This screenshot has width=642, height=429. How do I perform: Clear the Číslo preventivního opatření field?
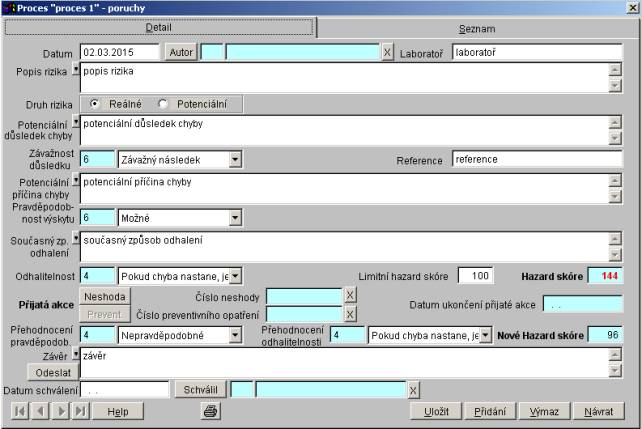tap(350, 315)
